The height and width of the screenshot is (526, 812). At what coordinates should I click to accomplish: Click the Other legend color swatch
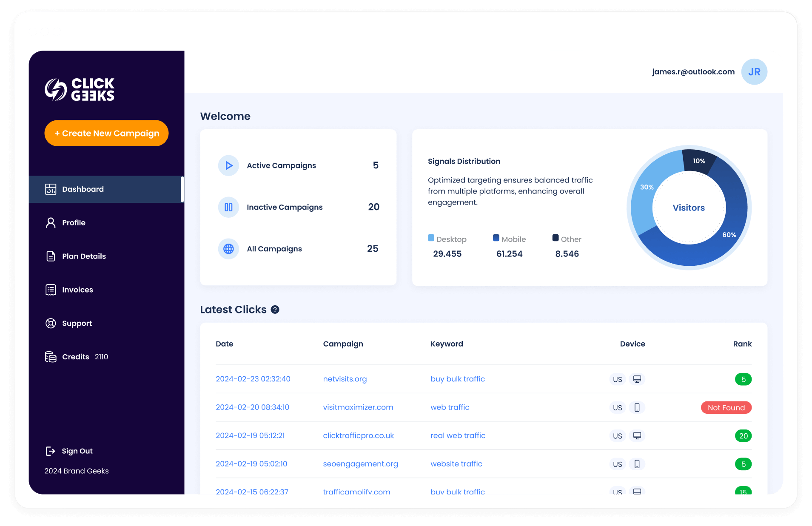click(x=556, y=238)
